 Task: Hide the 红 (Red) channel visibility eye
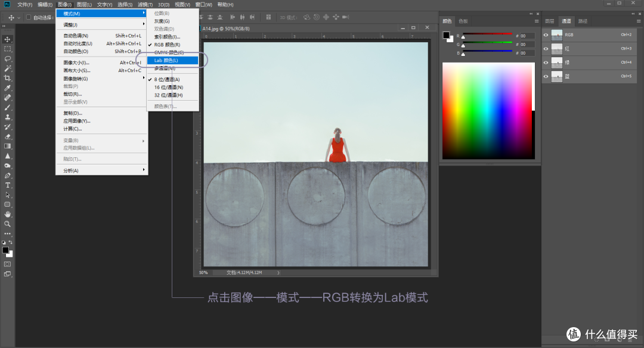click(x=546, y=49)
